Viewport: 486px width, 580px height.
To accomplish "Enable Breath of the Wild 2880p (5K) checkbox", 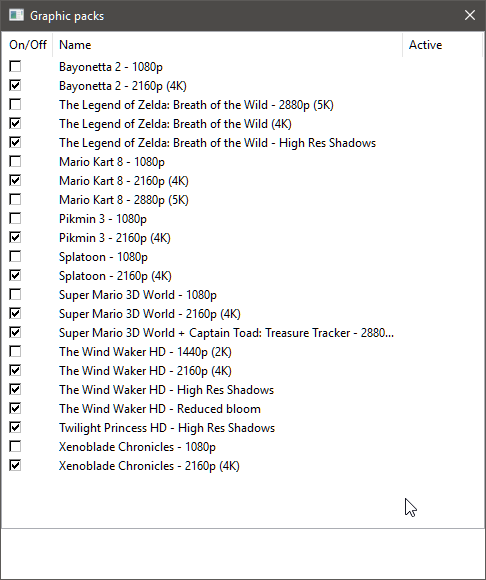I will [x=15, y=104].
